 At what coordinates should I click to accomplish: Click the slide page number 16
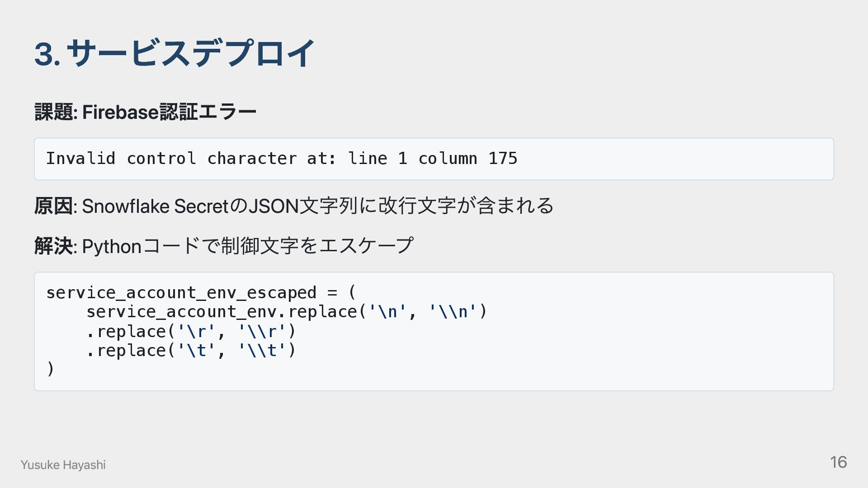(x=838, y=462)
